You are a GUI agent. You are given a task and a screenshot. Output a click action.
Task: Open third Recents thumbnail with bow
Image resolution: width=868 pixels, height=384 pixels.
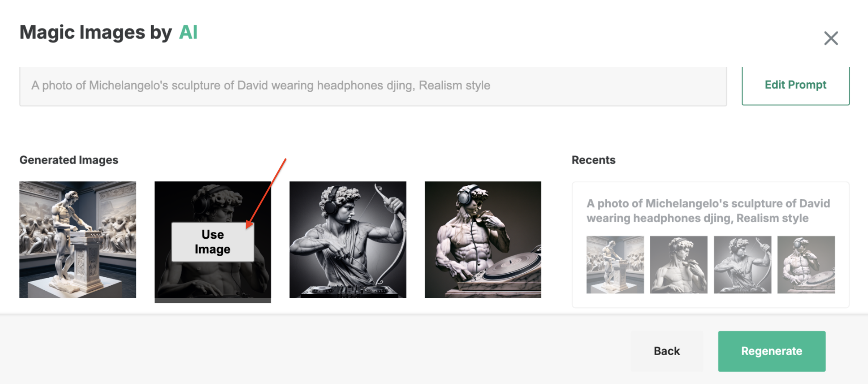point(742,264)
